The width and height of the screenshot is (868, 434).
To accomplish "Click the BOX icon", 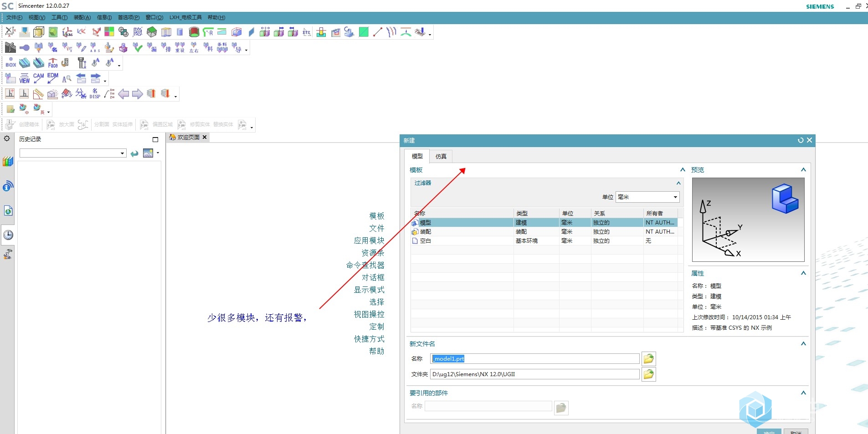I will [10, 63].
